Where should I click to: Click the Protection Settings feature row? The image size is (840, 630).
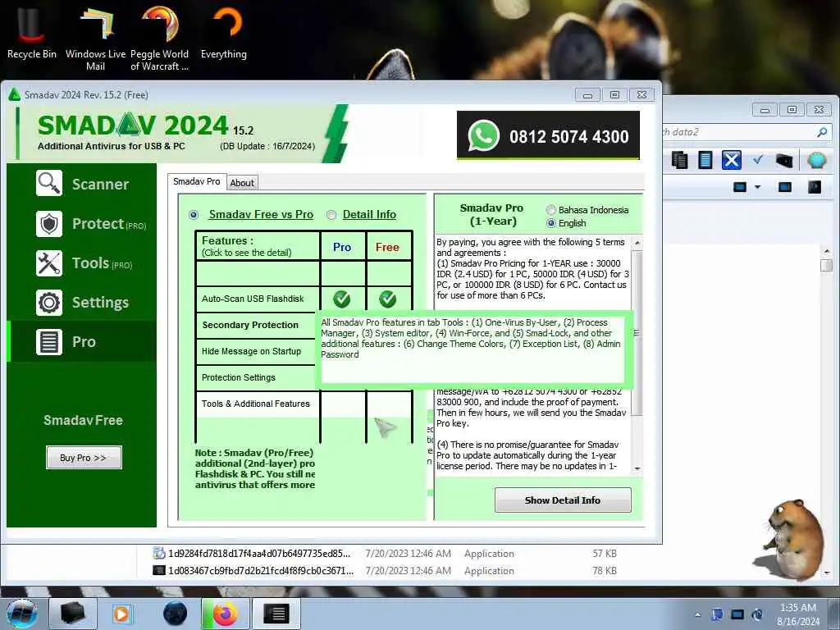tap(258, 377)
